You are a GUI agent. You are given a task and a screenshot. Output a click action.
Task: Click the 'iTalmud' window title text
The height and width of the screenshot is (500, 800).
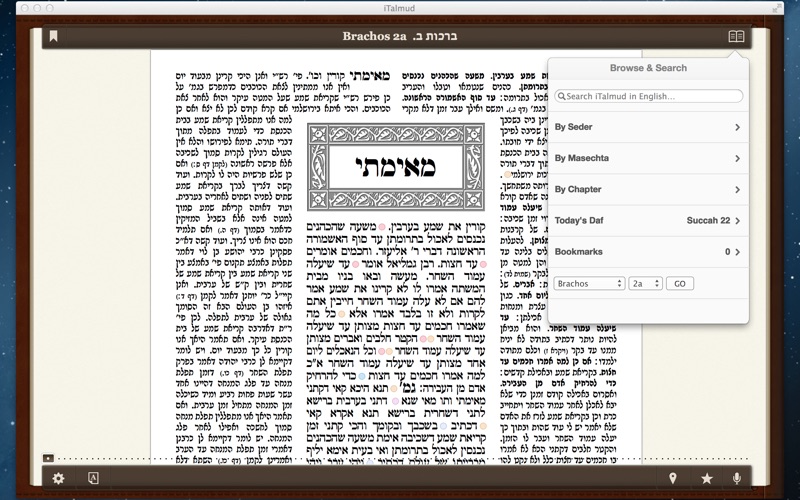coord(399,8)
